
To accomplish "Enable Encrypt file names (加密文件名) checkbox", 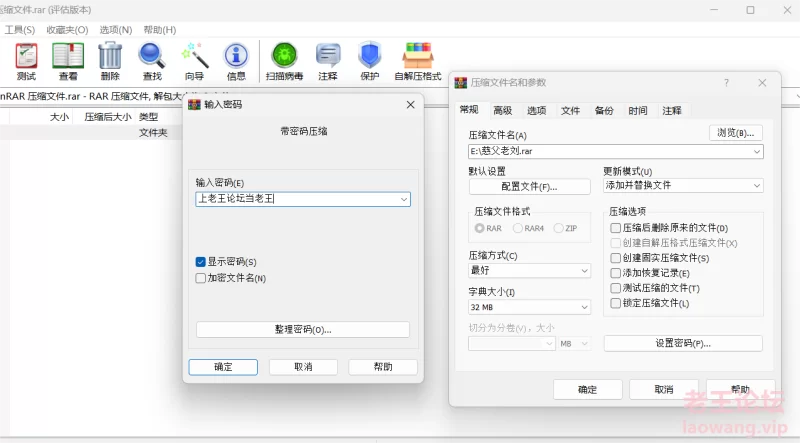I will point(201,278).
